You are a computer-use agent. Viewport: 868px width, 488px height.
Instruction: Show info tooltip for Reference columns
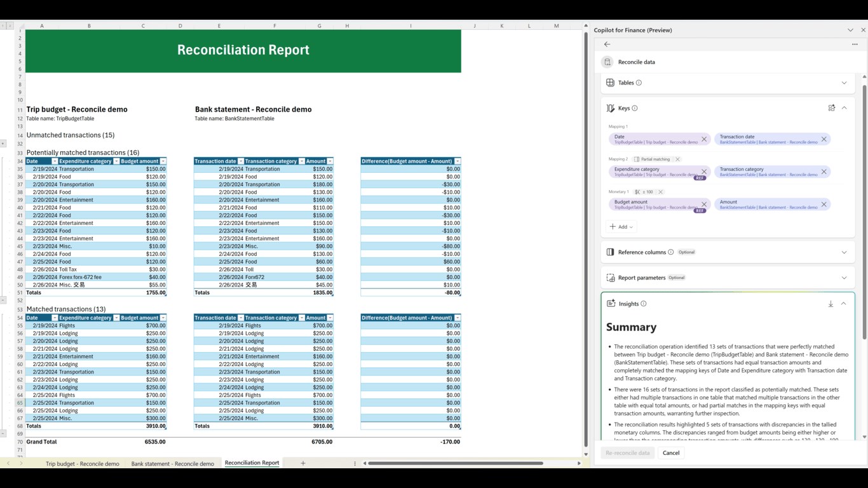(670, 252)
